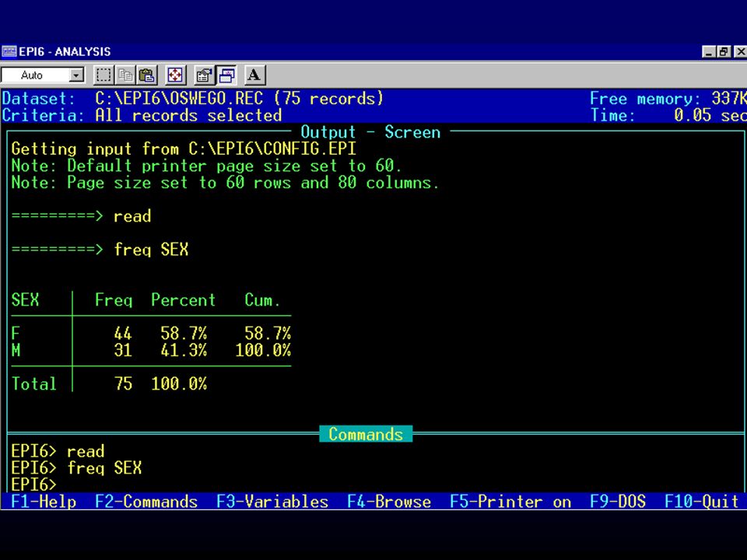747x560 pixels.
Task: Click F5-Printer on in the bottom bar
Action: click(510, 502)
